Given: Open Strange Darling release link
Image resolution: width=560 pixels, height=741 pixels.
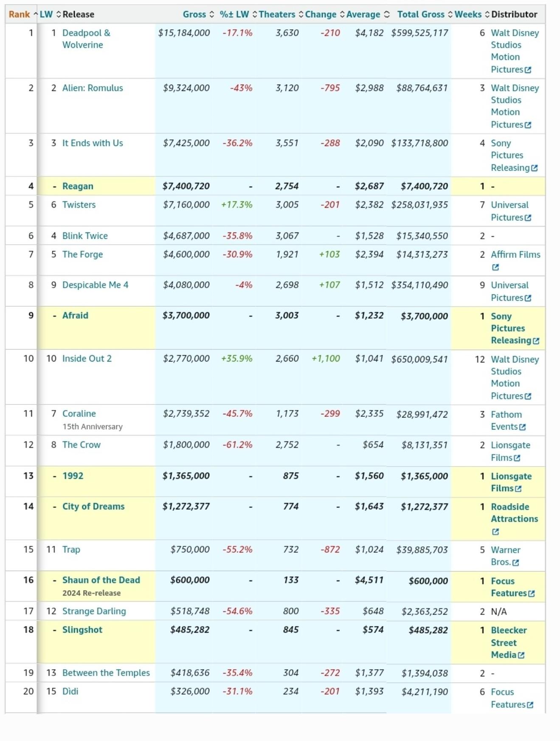Looking at the screenshot, I should click(x=94, y=611).
